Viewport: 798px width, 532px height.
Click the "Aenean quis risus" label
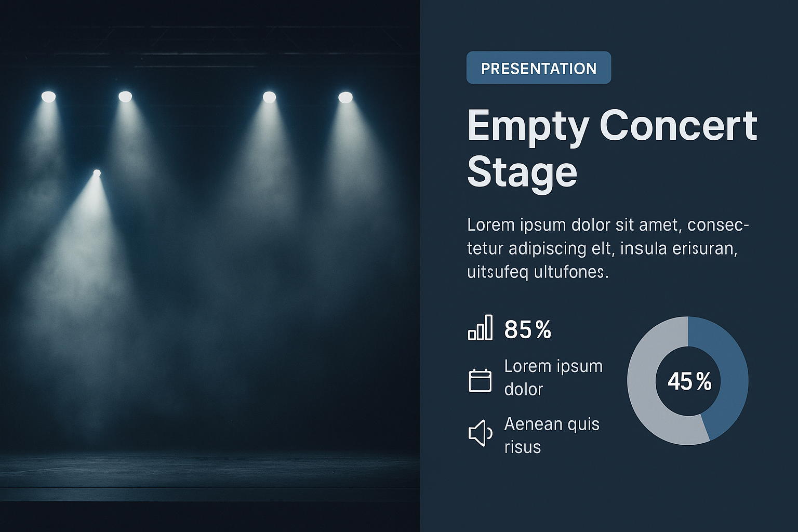(552, 435)
